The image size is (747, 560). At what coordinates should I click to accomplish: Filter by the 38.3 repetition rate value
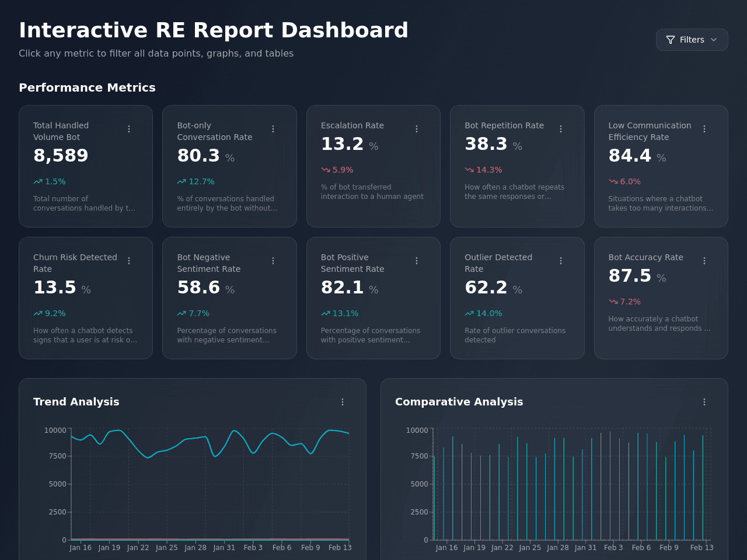point(486,144)
